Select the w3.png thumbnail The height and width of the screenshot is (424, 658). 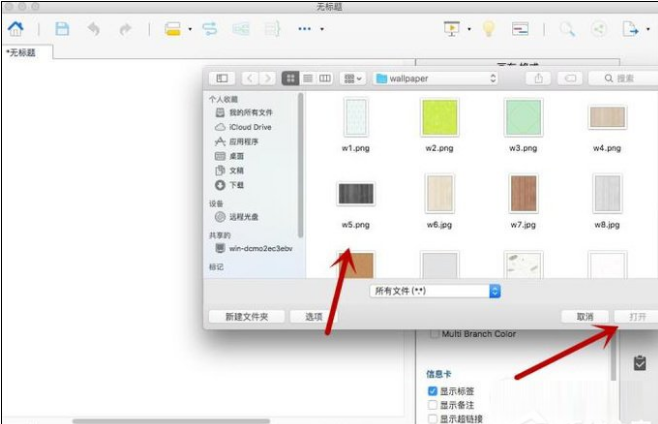coord(523,117)
